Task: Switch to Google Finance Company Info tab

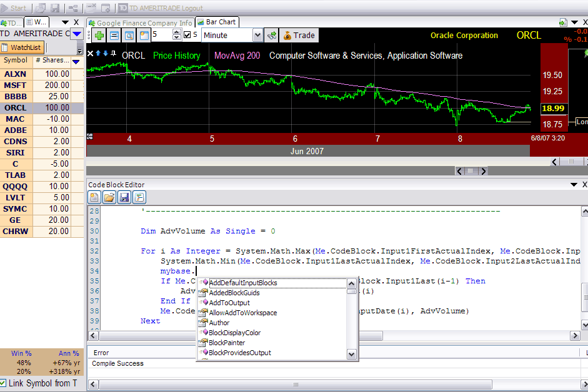Action: (141, 23)
